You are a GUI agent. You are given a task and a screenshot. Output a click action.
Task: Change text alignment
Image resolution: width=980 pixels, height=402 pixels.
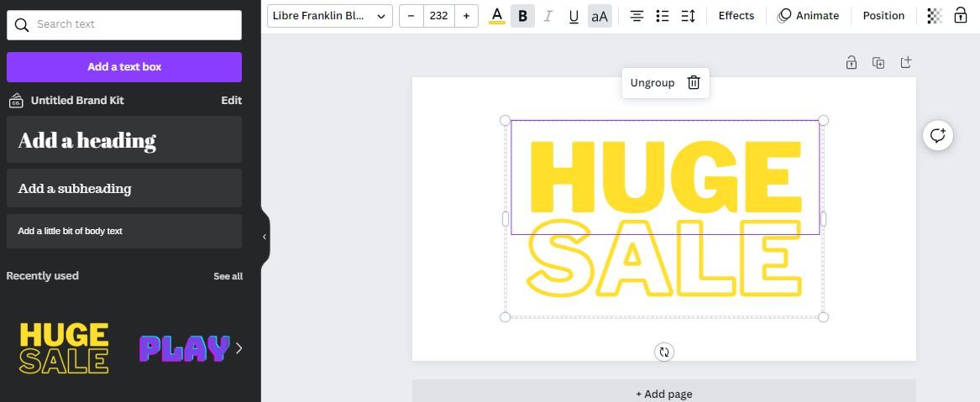637,16
